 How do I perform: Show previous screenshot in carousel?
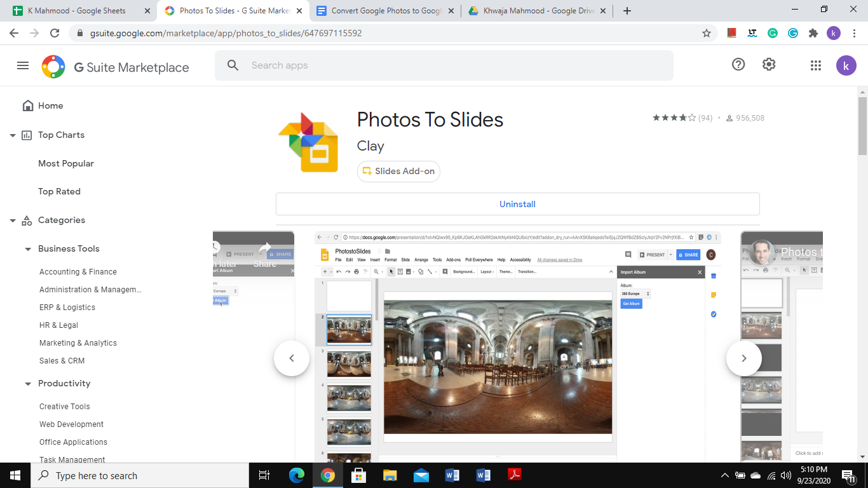tap(292, 358)
